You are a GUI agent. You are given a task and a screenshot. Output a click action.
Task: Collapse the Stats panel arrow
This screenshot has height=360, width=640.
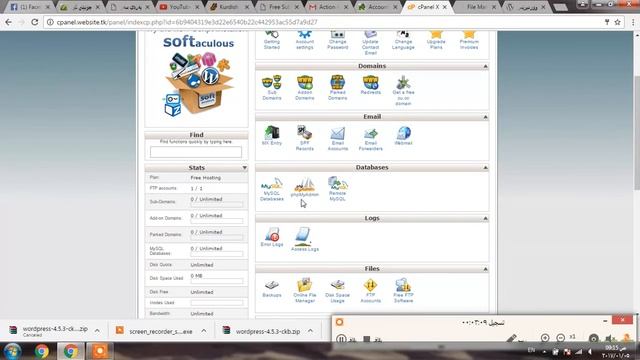pos(244,168)
